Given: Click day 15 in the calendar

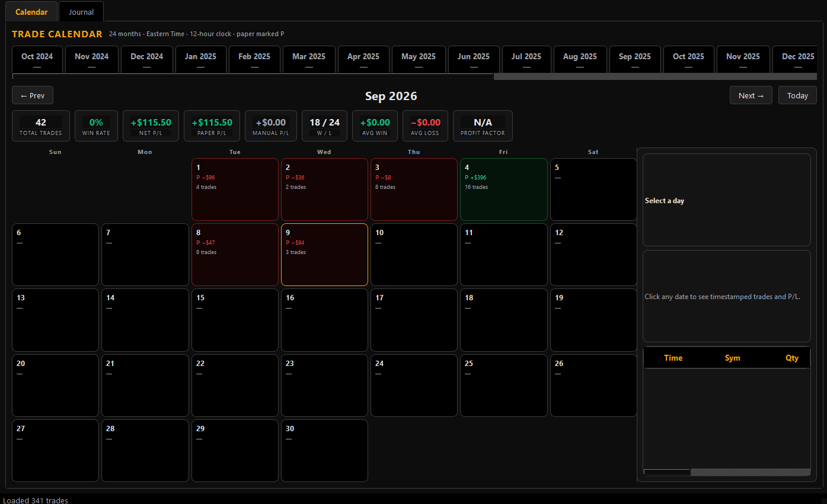Looking at the screenshot, I should coord(235,320).
